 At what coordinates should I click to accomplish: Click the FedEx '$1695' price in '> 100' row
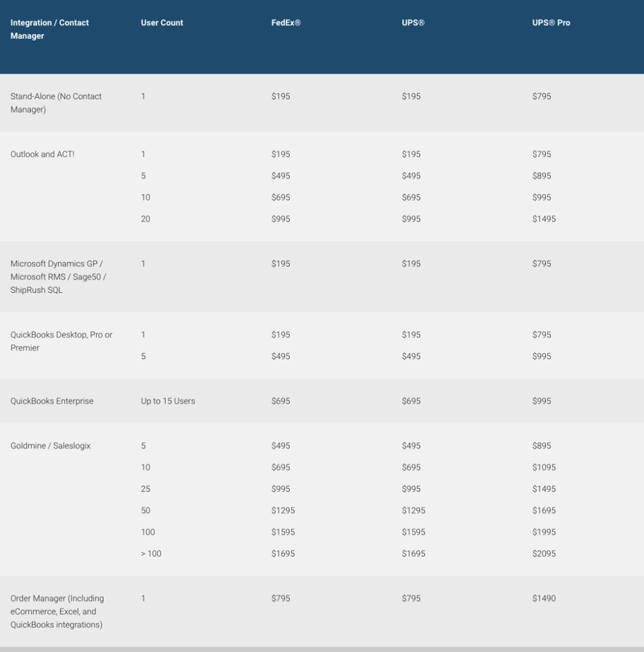point(283,554)
